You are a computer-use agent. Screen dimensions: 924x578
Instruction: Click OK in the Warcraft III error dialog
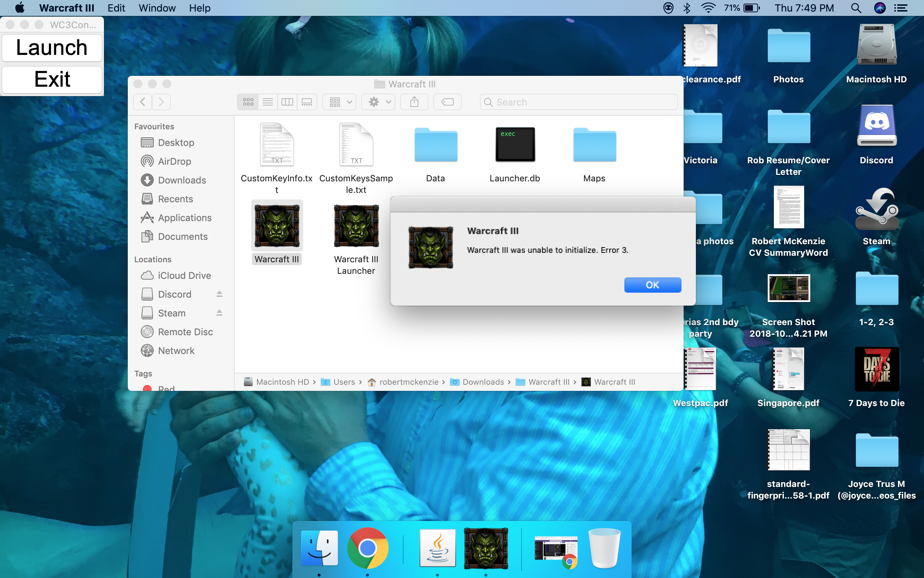652,285
